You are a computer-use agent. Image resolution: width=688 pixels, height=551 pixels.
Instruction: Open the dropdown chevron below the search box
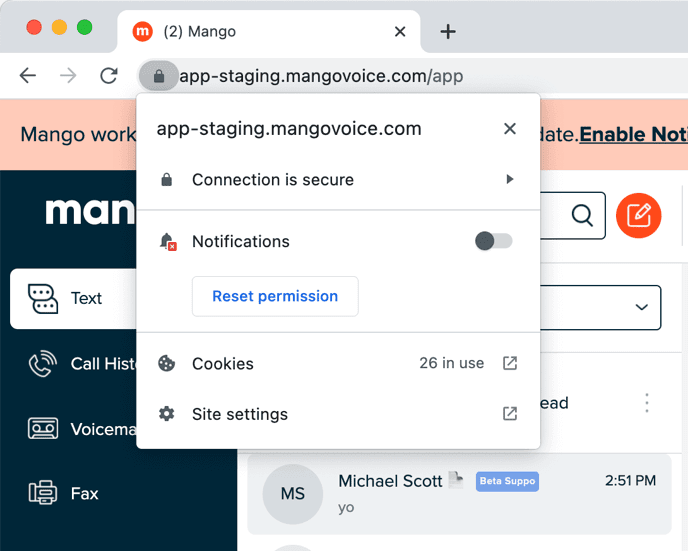tap(641, 307)
